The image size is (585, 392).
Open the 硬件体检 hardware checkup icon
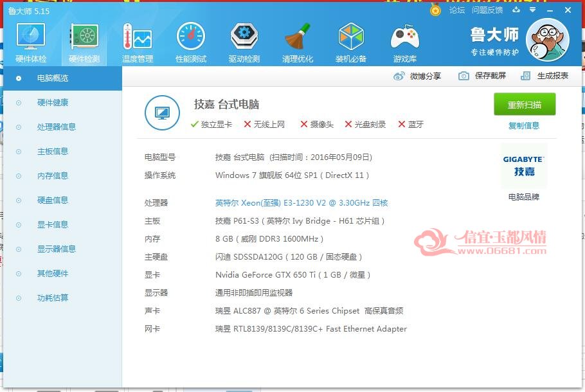tap(31, 42)
